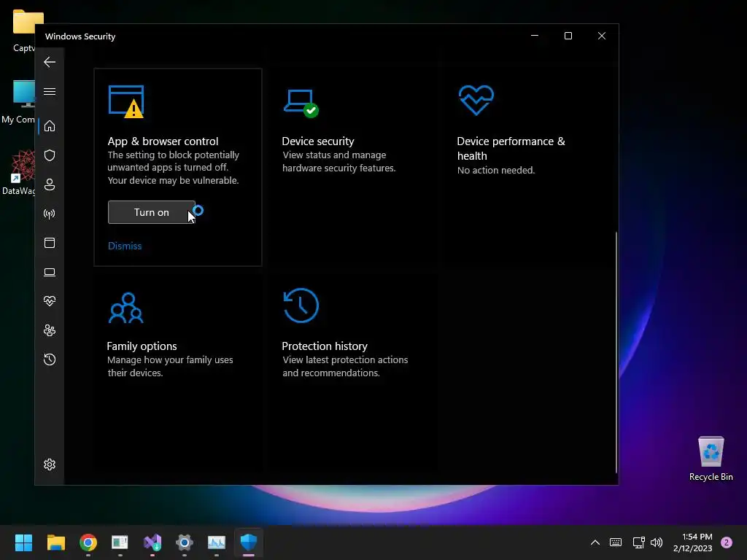Open the hamburger navigation menu

(50, 91)
